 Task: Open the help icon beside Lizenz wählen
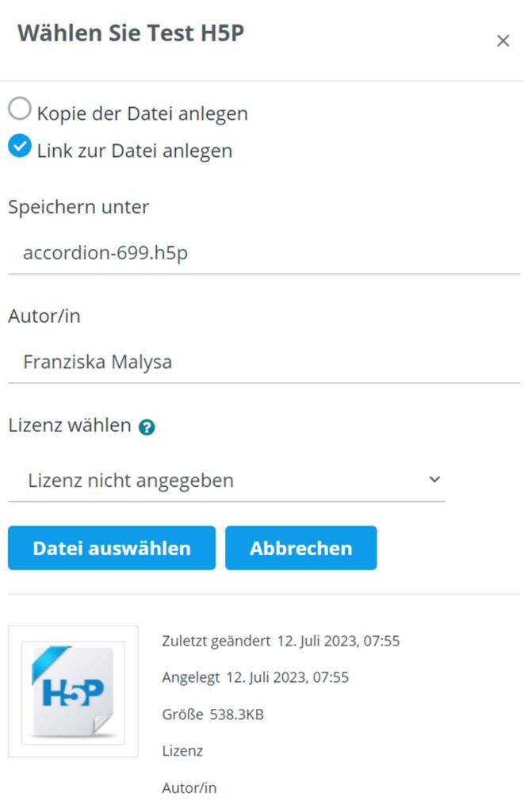tap(147, 427)
